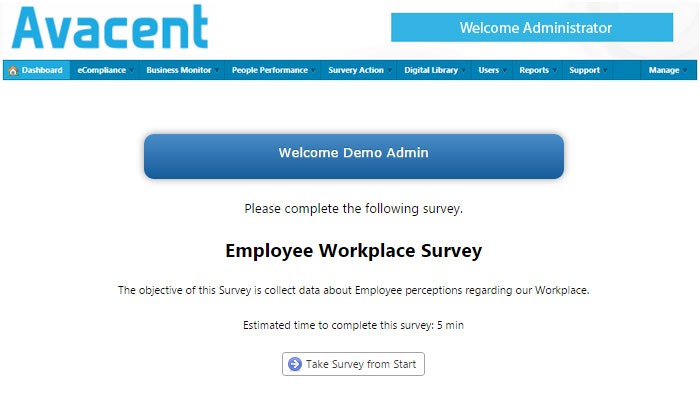Open the Digital Library dropdown arrow

click(x=463, y=71)
